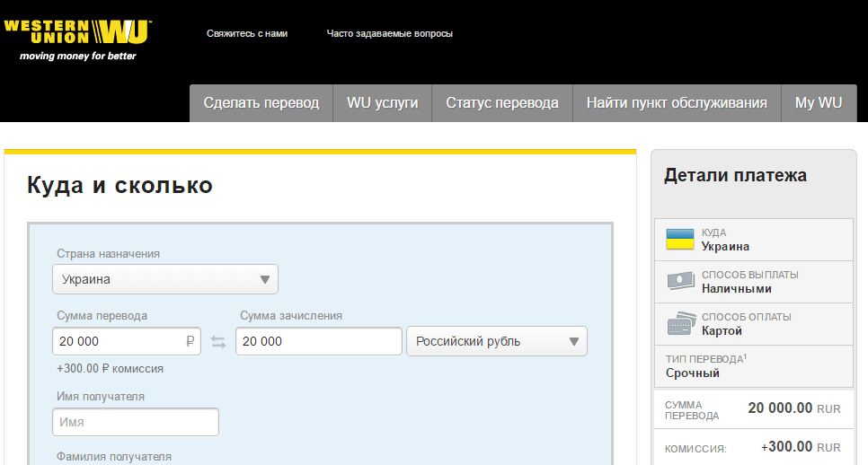Click the Ukraine flag icon
This screenshot has height=465, width=868.
pyautogui.click(x=680, y=239)
